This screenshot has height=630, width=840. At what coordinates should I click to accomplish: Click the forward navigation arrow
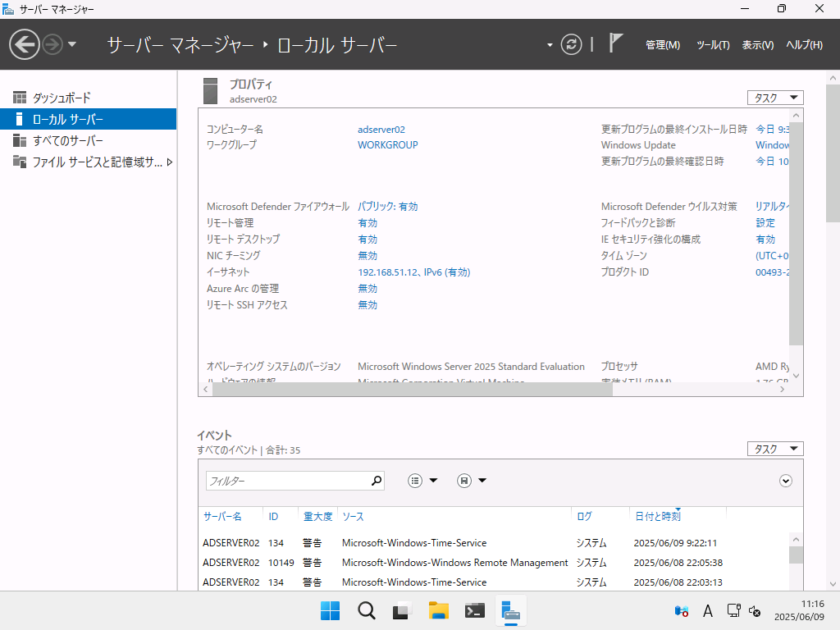52,44
